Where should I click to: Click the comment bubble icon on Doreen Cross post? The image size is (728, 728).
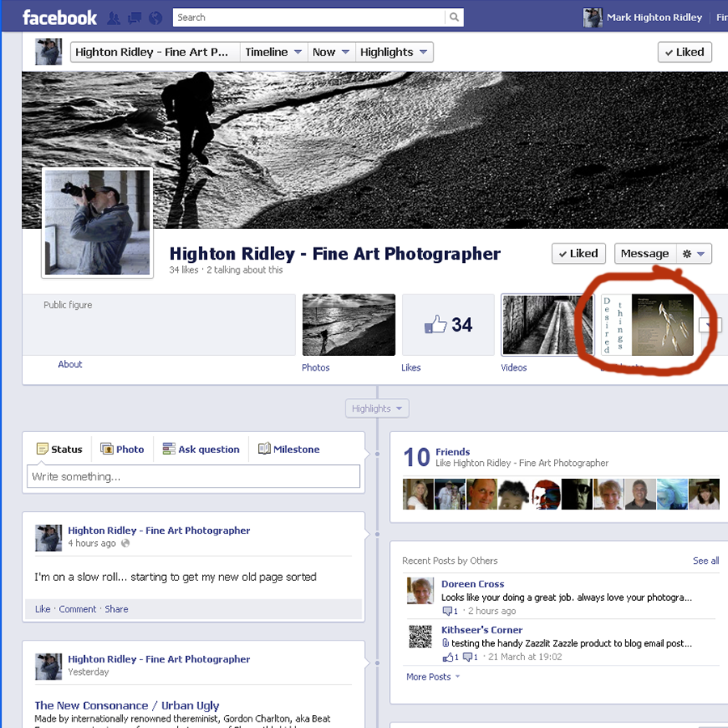point(447,611)
